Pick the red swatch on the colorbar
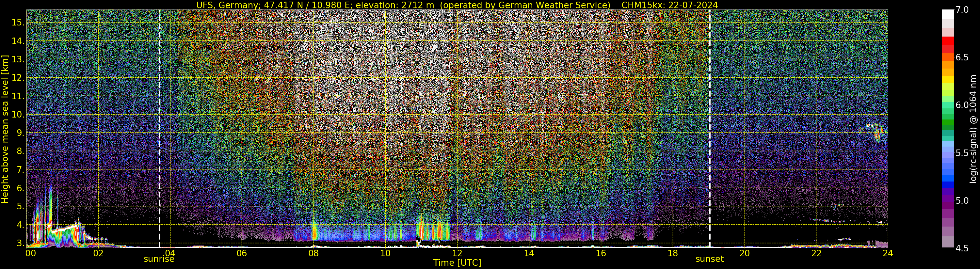Image resolution: width=980 pixels, height=269 pixels. [948, 41]
